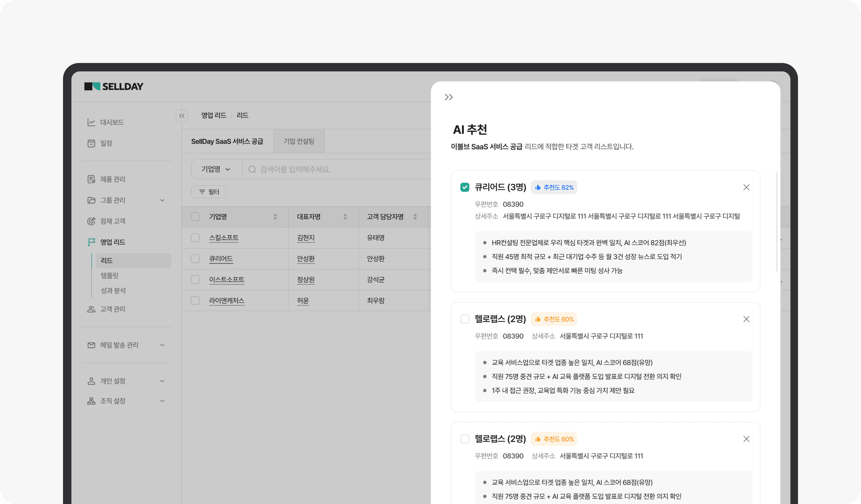Click the 그룹 관리 folder icon
The image size is (861, 504).
click(x=91, y=200)
